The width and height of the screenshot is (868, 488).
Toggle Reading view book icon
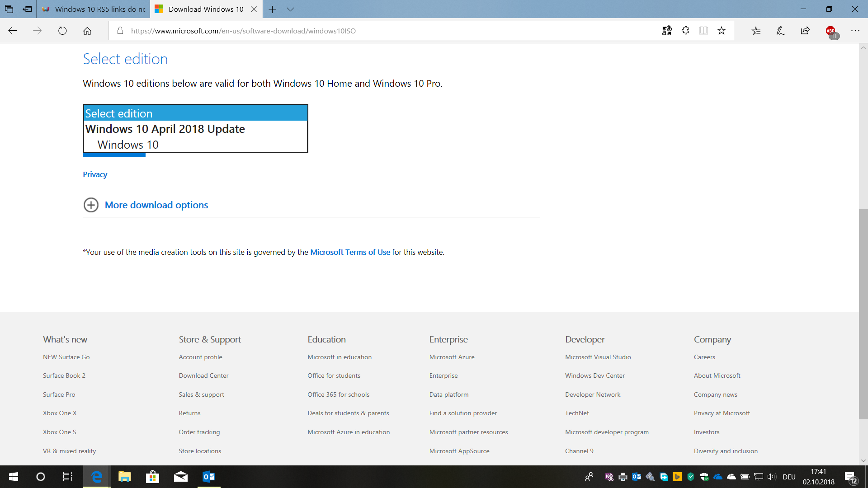click(703, 31)
